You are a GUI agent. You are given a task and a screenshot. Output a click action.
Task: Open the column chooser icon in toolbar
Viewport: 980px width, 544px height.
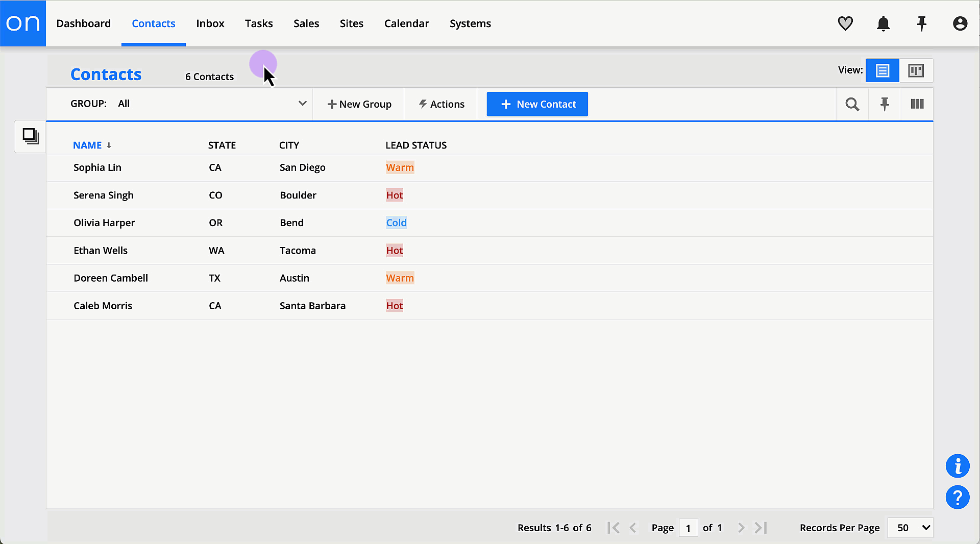[x=917, y=104]
